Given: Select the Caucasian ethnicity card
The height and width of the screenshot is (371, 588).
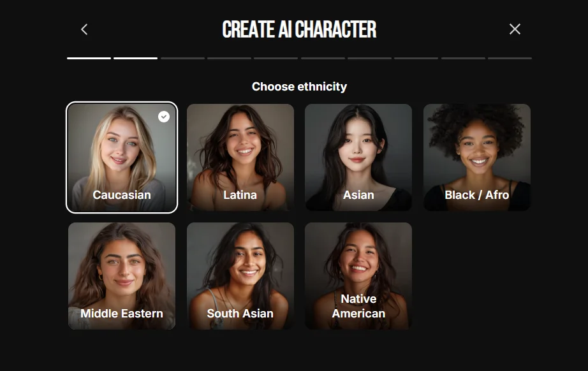Looking at the screenshot, I should pos(122,157).
